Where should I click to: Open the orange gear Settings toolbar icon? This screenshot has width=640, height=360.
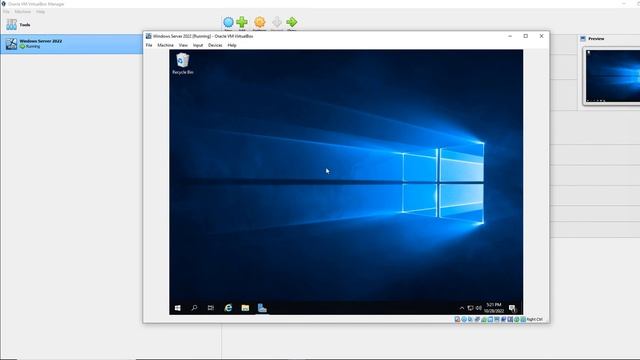coord(260,22)
